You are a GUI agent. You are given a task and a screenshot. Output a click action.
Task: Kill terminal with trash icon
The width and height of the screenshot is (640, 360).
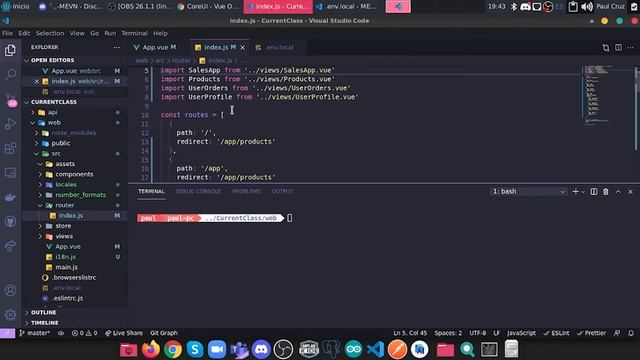[606, 191]
